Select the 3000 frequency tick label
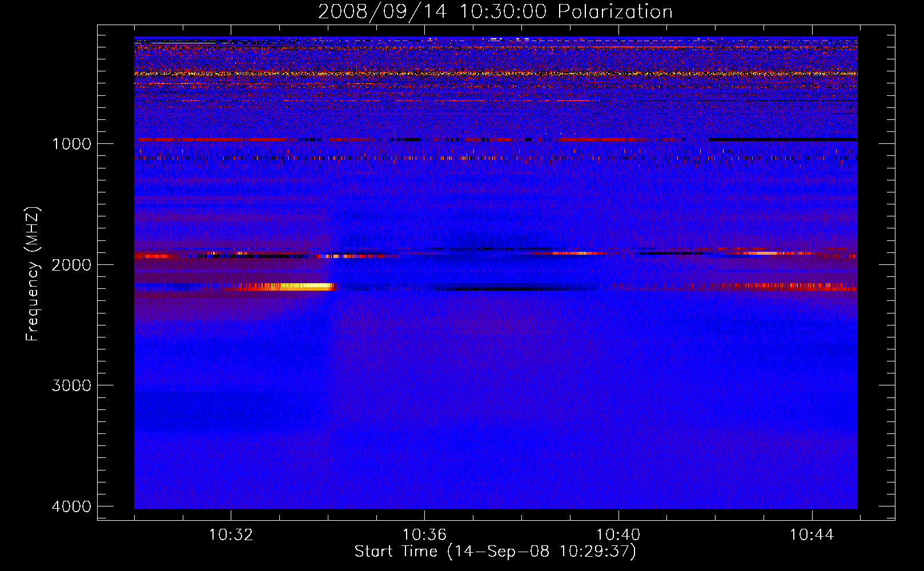Image resolution: width=924 pixels, height=571 pixels. click(x=71, y=385)
